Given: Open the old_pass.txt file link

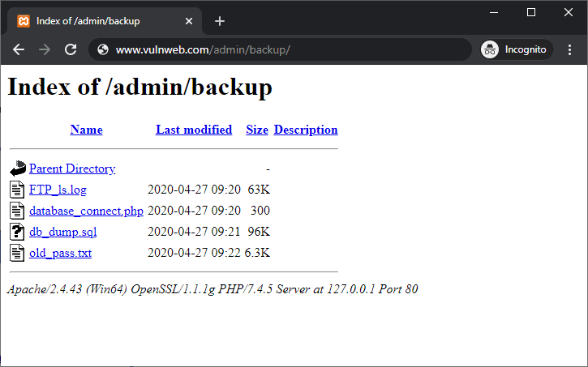Looking at the screenshot, I should pos(60,253).
